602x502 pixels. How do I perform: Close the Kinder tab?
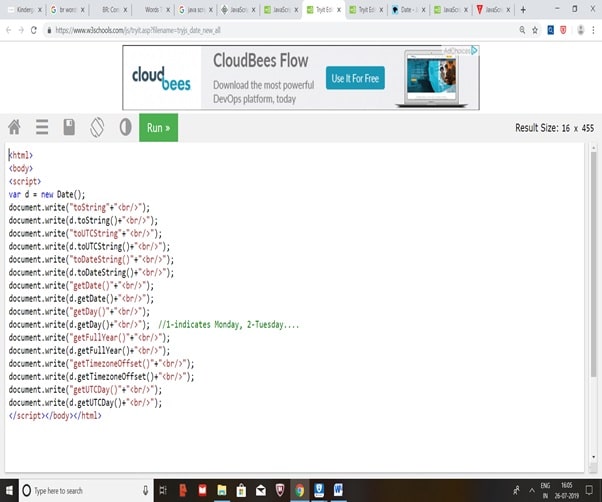pos(40,10)
